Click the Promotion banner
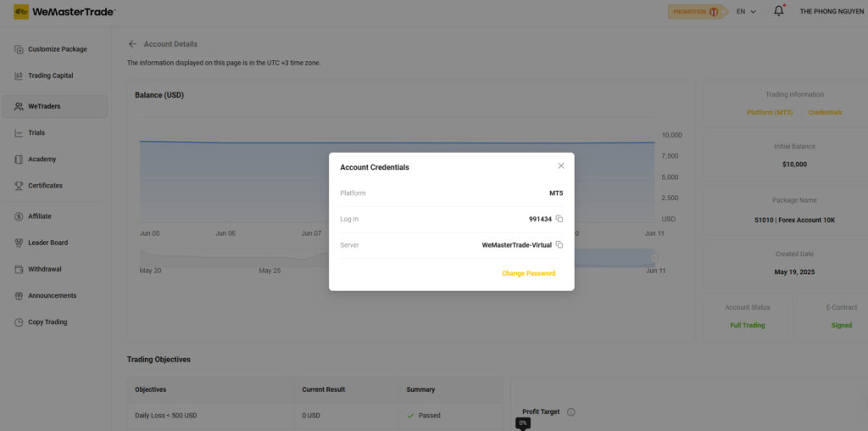This screenshot has height=431, width=868. tap(698, 12)
